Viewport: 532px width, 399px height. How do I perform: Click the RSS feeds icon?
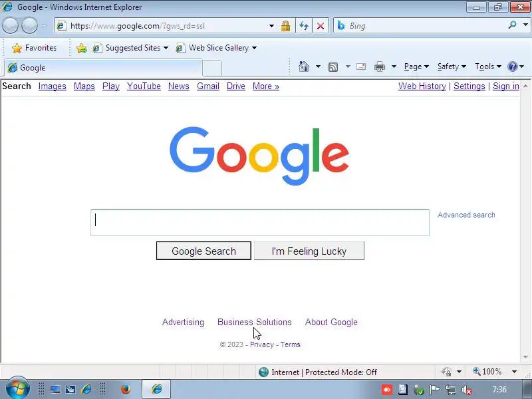point(333,67)
